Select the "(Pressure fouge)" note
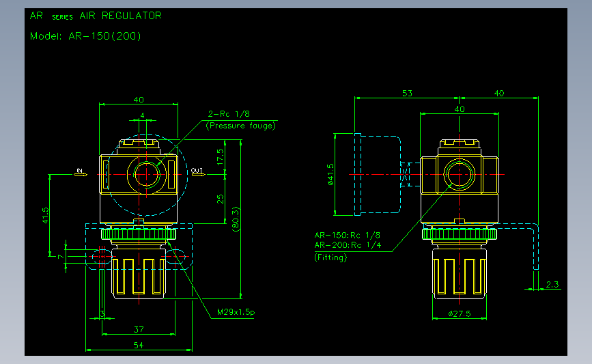The height and width of the screenshot is (364, 592). pyautogui.click(x=241, y=126)
